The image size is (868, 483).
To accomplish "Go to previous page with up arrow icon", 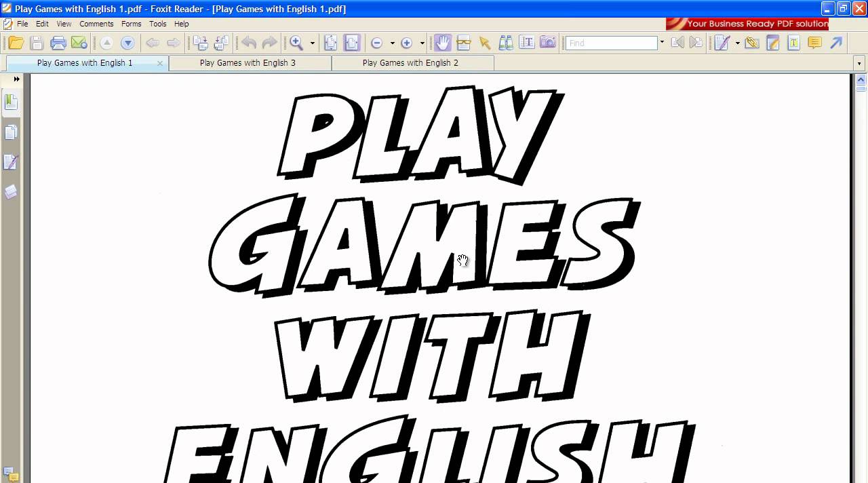I will point(106,43).
